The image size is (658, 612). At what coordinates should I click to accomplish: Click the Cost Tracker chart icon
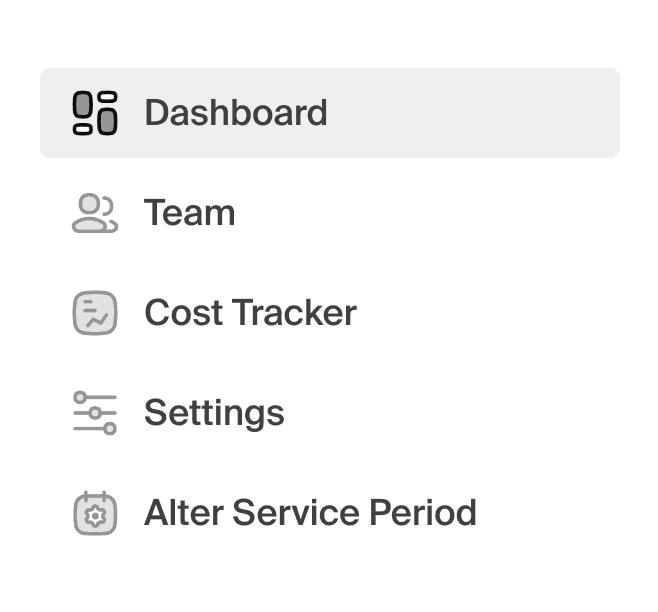[x=95, y=313]
